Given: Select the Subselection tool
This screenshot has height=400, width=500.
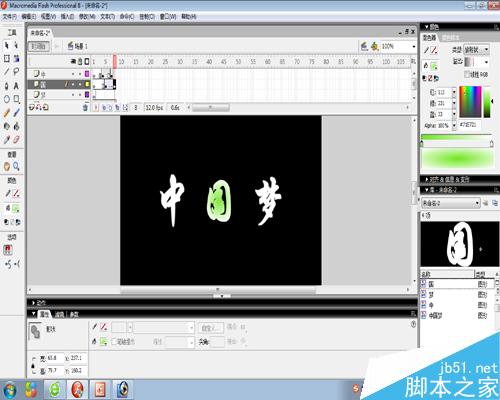Looking at the screenshot, I should 16,45.
